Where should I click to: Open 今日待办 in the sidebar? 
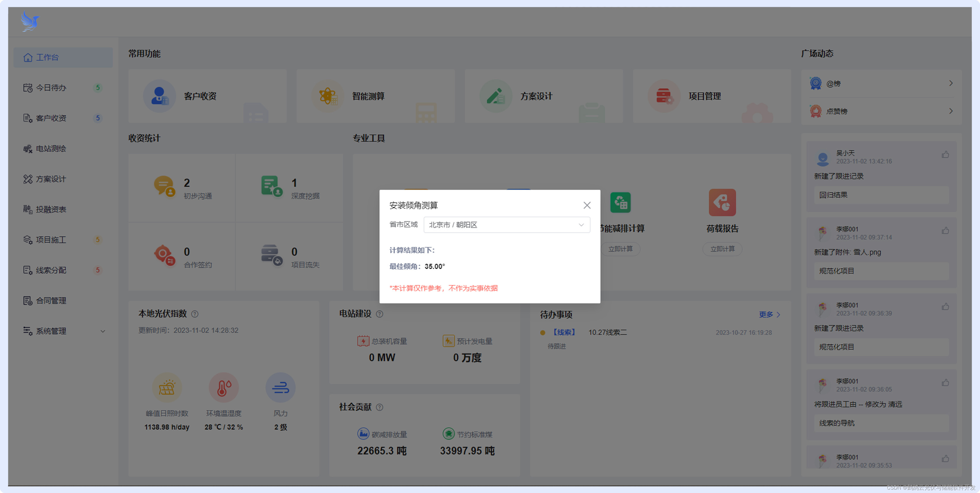(x=63, y=88)
